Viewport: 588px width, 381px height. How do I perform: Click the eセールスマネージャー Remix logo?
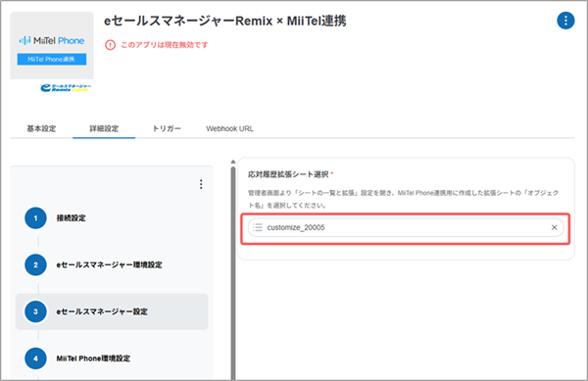66,88
